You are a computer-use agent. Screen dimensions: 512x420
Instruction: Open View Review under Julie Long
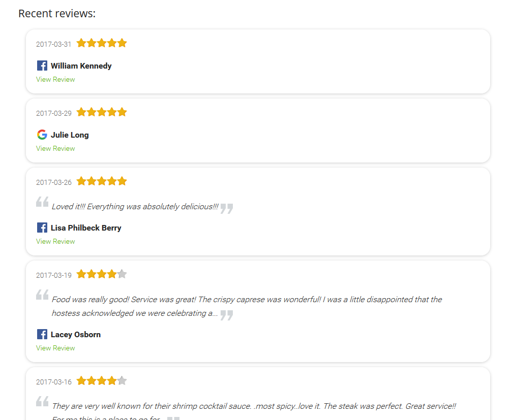(x=55, y=148)
